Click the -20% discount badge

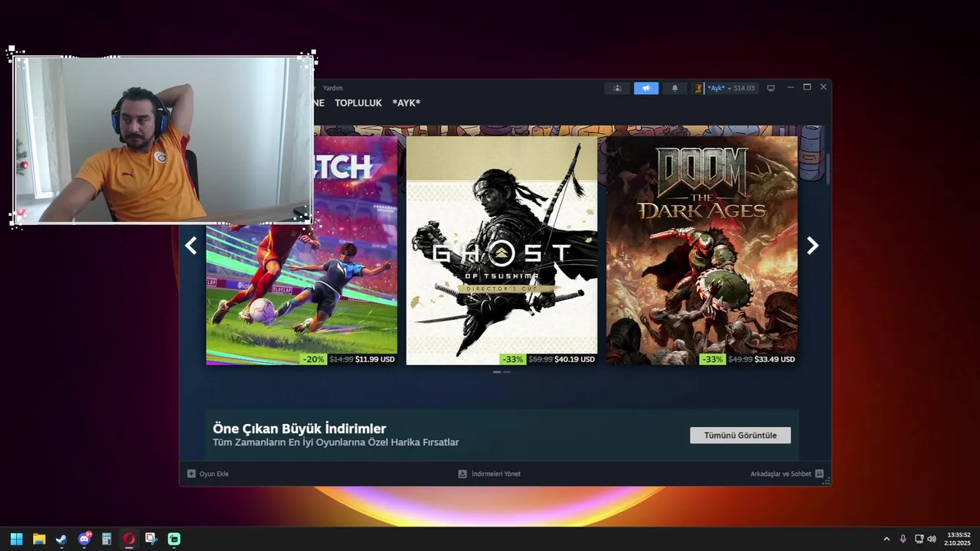[313, 359]
